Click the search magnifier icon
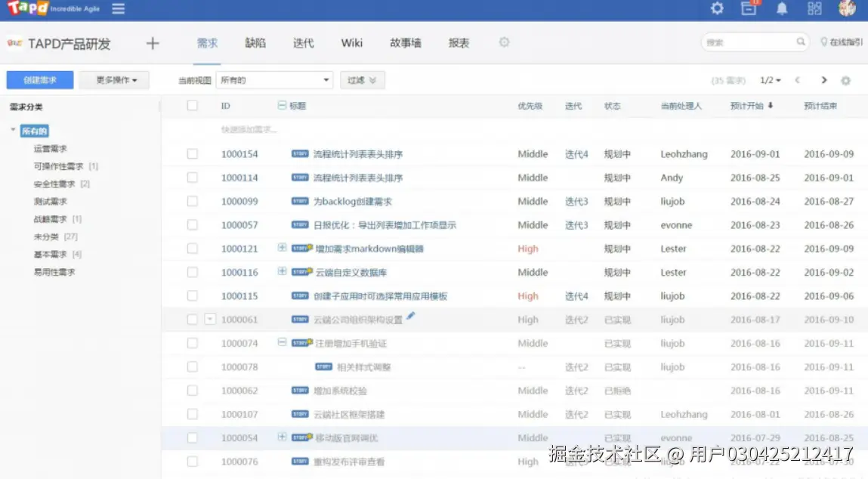The image size is (868, 479). click(801, 42)
